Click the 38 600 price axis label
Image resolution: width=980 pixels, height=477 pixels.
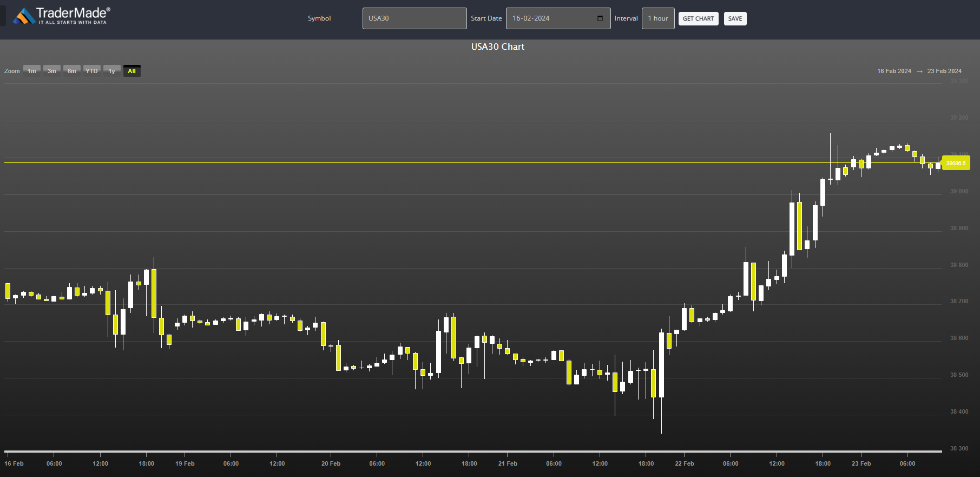[x=959, y=338]
